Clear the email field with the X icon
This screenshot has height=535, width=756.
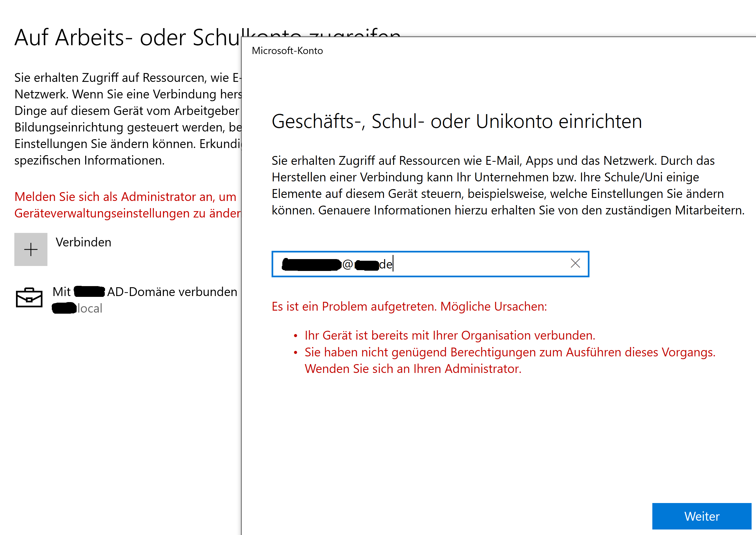(575, 263)
